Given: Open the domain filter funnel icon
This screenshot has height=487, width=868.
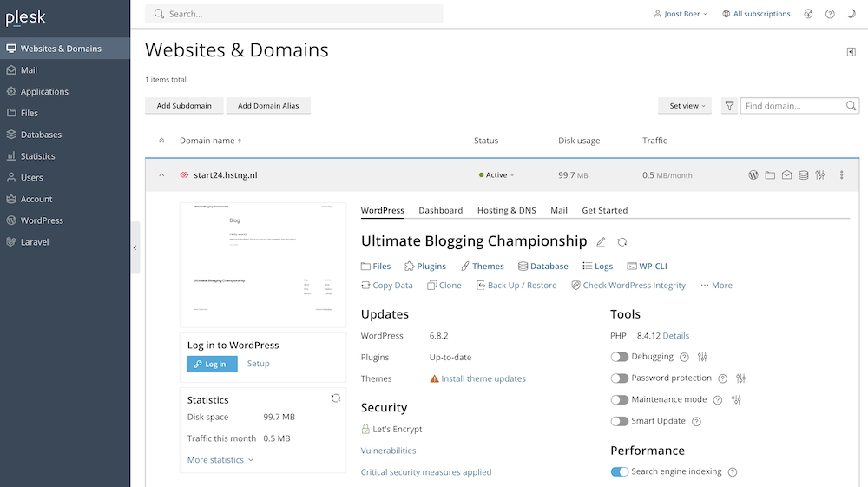Looking at the screenshot, I should pos(730,106).
